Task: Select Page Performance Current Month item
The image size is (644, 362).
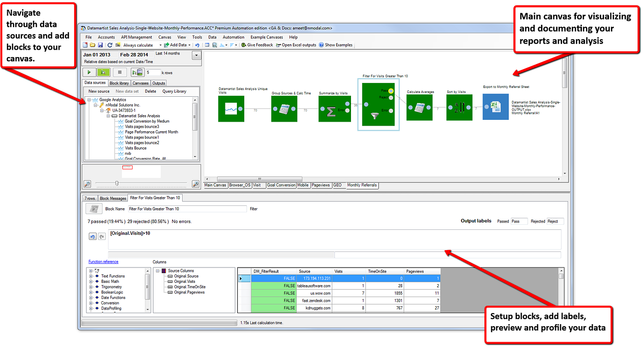Action: (151, 132)
